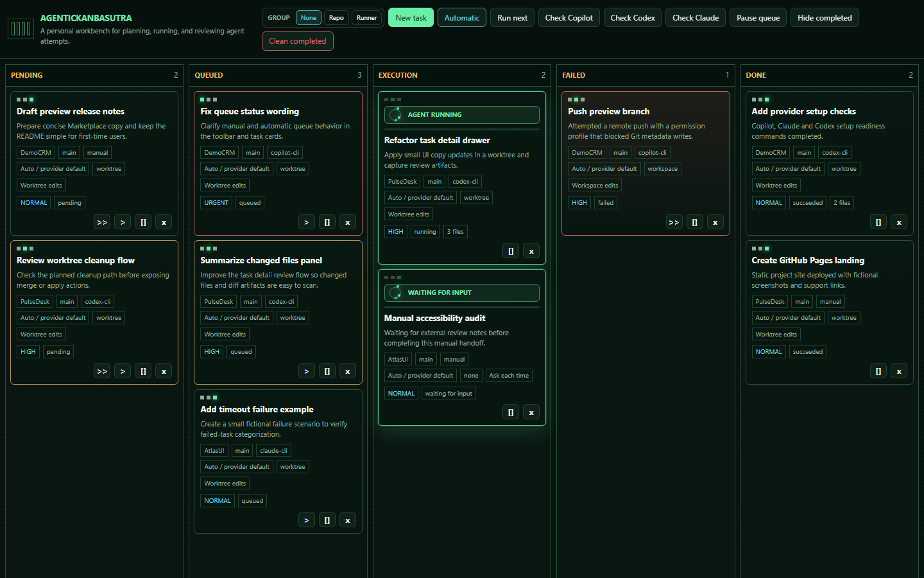Screen dimensions: 924x578
Task: Click > on Review worktree cleanup flow card
Action: pyautogui.click(x=123, y=371)
